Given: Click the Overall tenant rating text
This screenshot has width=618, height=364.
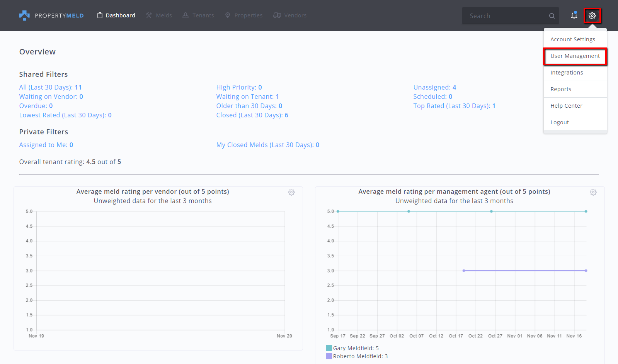Looking at the screenshot, I should (x=70, y=162).
